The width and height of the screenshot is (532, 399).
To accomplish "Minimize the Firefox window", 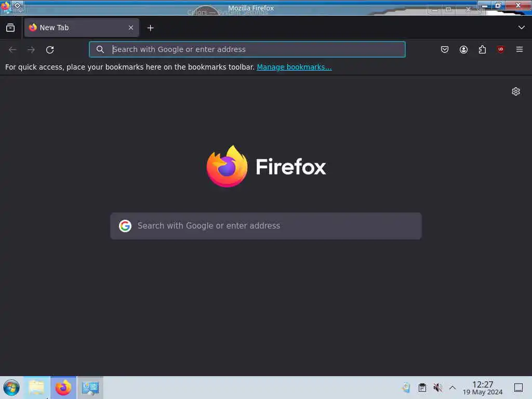I will click(485, 5).
